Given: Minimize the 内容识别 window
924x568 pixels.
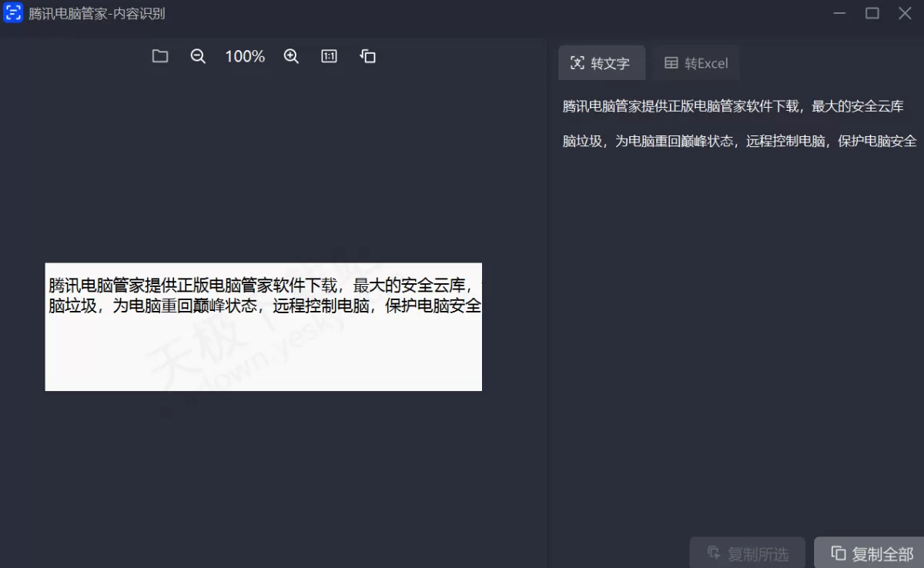Looking at the screenshot, I should pos(839,13).
